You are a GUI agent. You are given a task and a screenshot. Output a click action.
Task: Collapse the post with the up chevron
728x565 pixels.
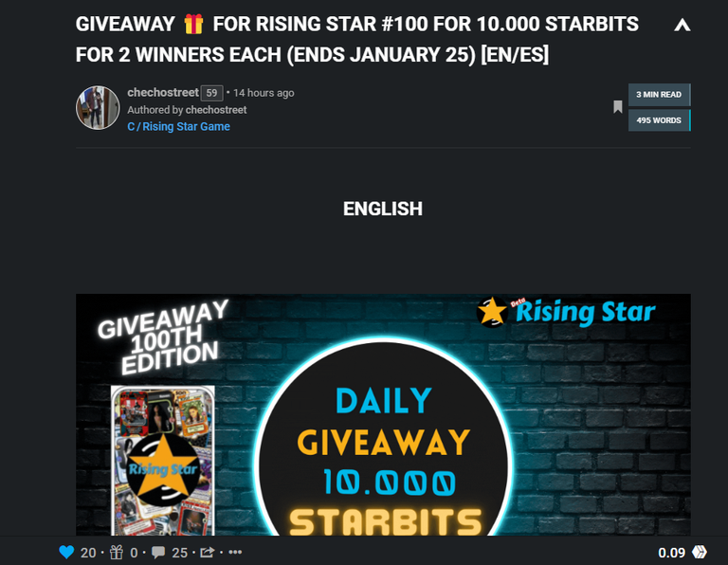point(682,25)
